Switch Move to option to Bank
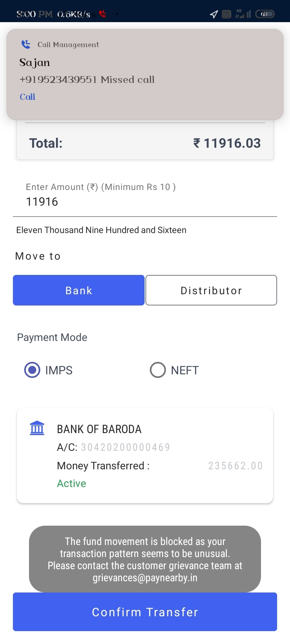 (x=79, y=290)
